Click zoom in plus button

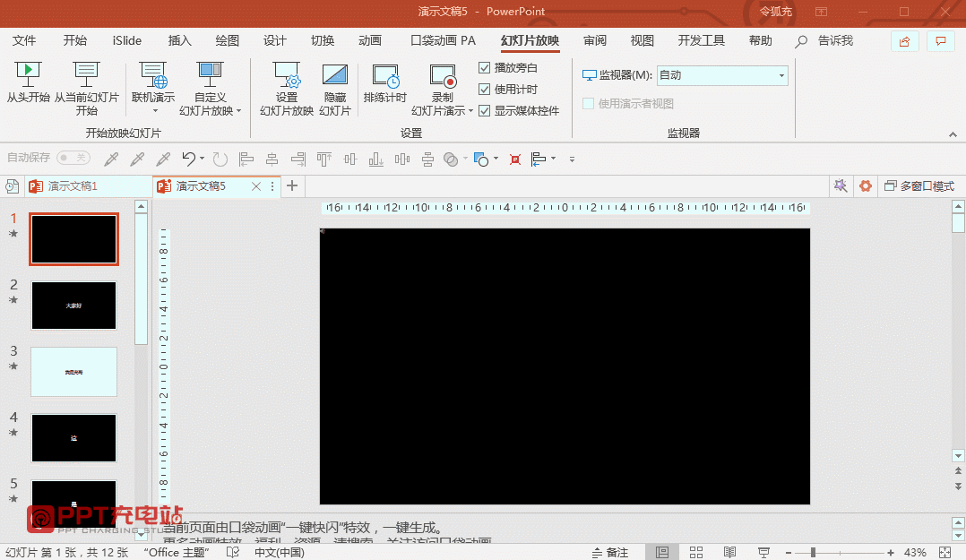(x=890, y=553)
